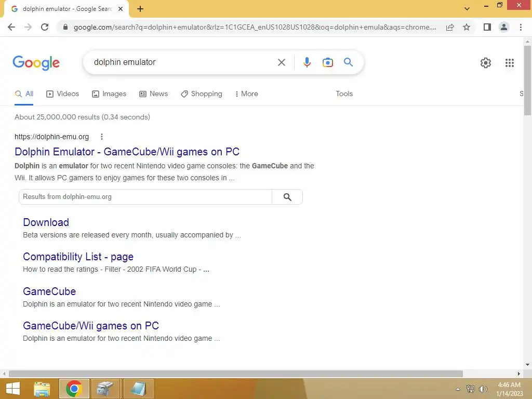Start voice search with microphone

tap(307, 62)
